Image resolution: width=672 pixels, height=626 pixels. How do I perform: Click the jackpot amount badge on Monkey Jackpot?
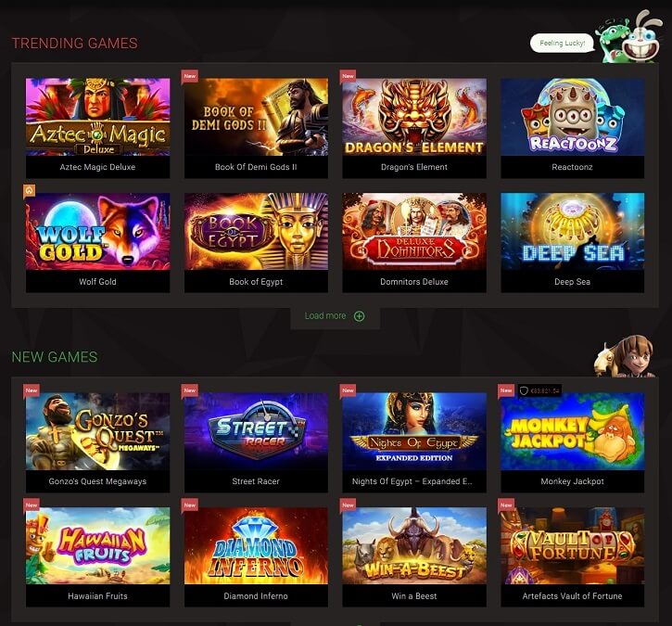pos(539,390)
